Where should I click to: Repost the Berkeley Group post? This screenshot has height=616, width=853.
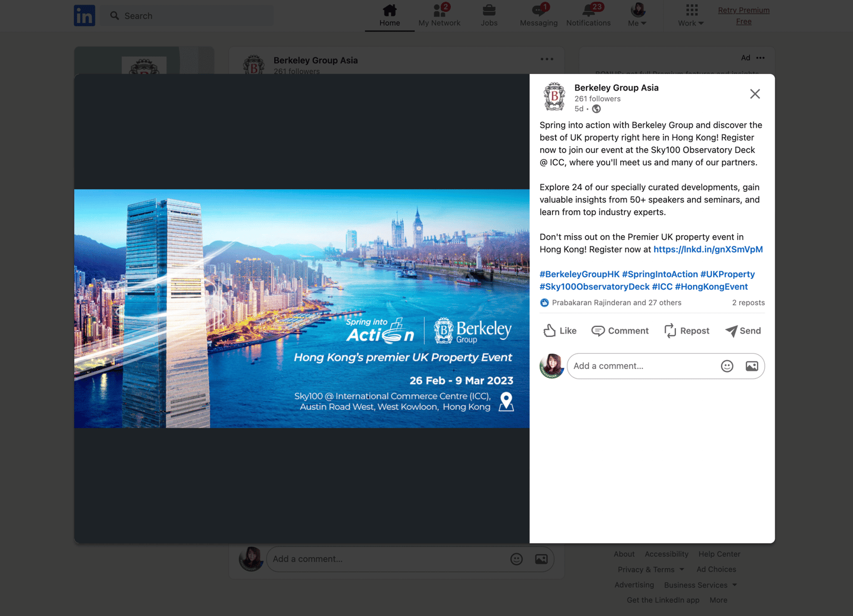[687, 331]
